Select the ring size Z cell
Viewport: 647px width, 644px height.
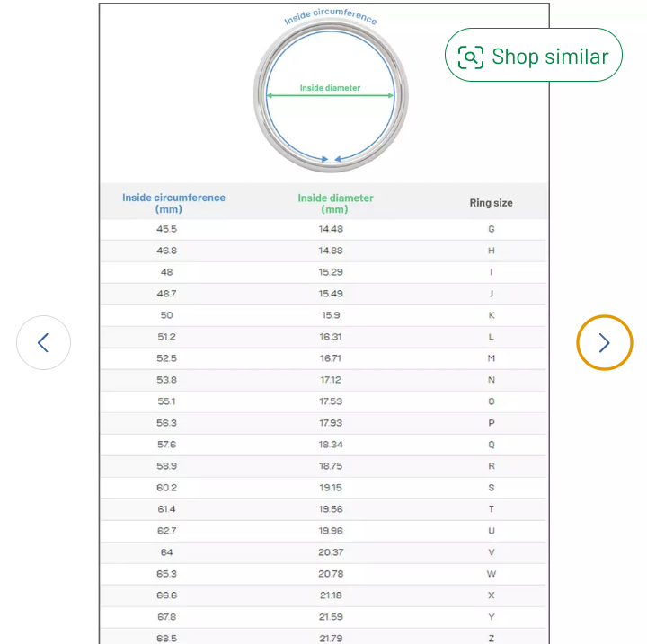coord(491,639)
